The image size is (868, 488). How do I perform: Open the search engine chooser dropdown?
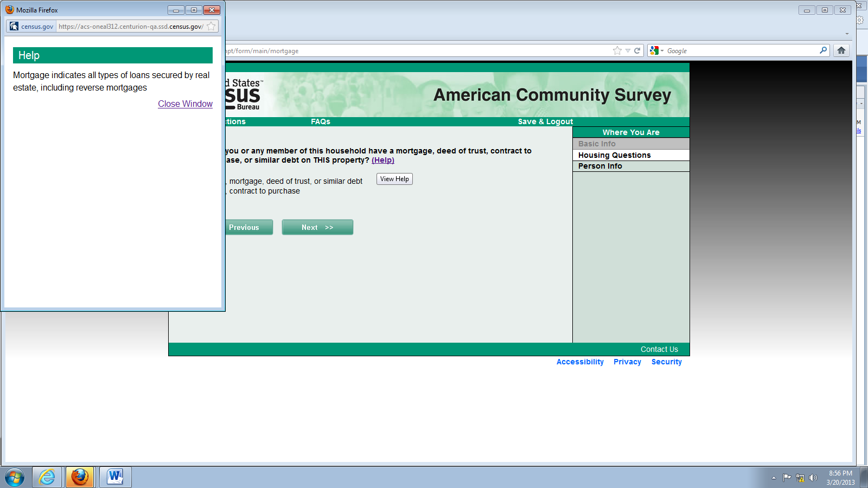[662, 50]
